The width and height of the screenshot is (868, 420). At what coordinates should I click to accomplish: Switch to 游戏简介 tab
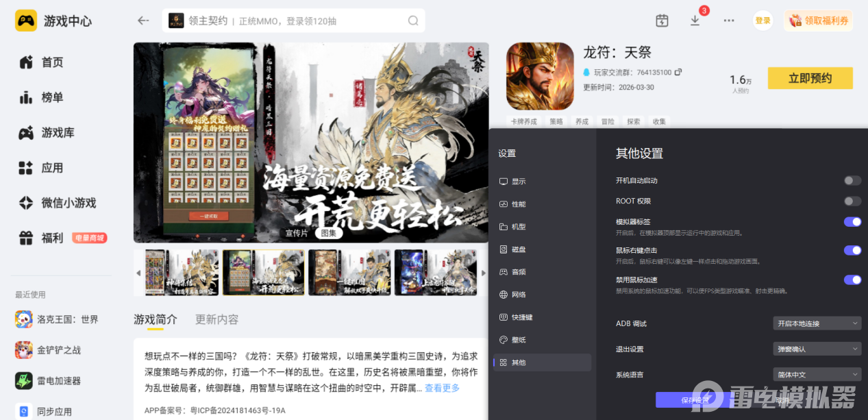pyautogui.click(x=156, y=319)
